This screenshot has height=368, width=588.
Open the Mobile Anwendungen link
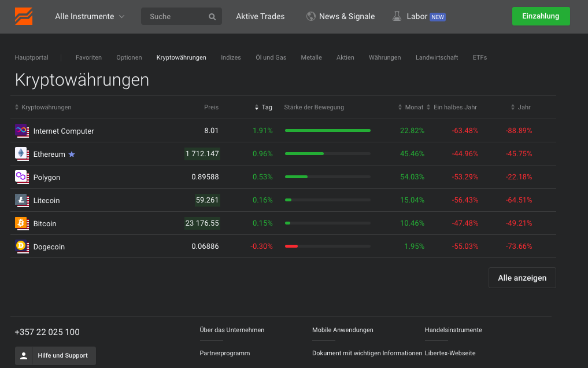(x=343, y=330)
